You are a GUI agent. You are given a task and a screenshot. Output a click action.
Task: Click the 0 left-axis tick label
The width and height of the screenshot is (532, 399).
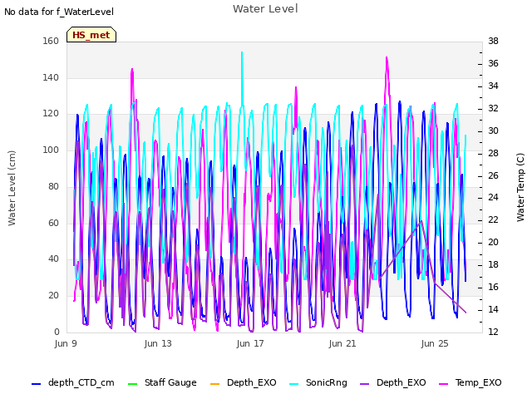tap(57, 332)
